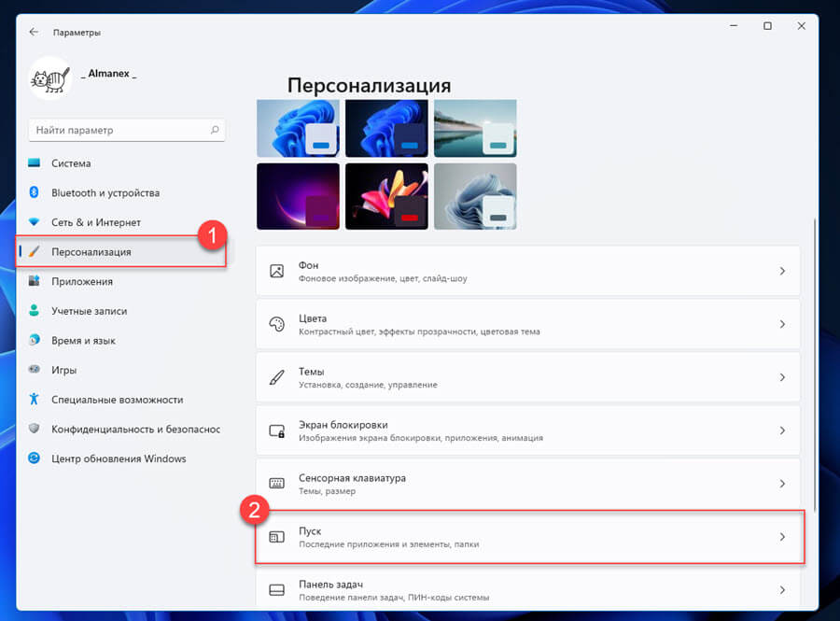Apply the dark blue bloom theme thumbnail
The image size is (840, 621).
(386, 128)
